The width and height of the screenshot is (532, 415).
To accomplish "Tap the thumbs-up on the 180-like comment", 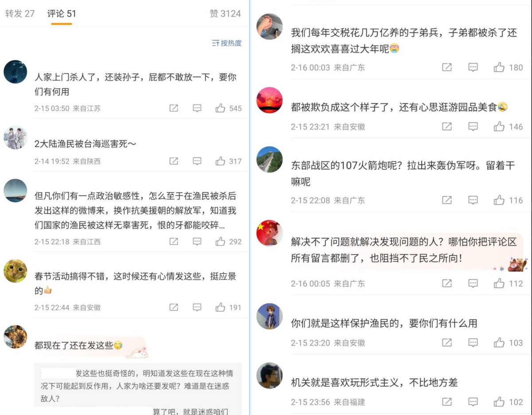I will click(499, 67).
